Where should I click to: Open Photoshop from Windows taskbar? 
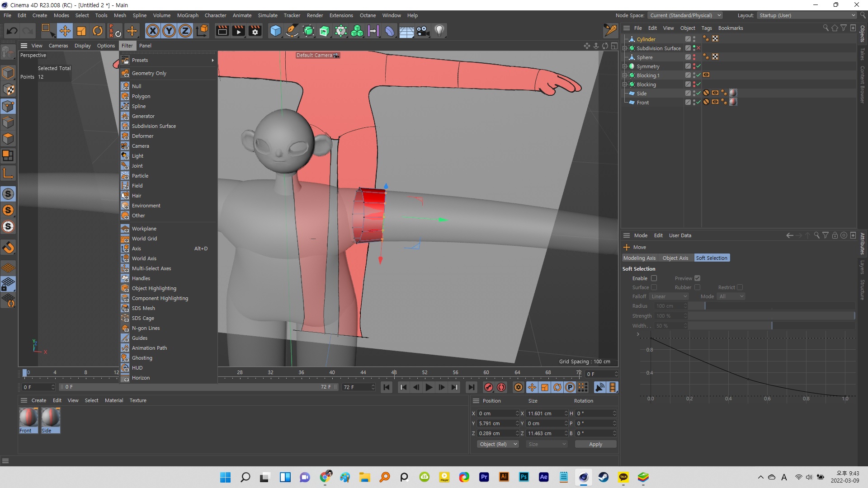point(524,477)
